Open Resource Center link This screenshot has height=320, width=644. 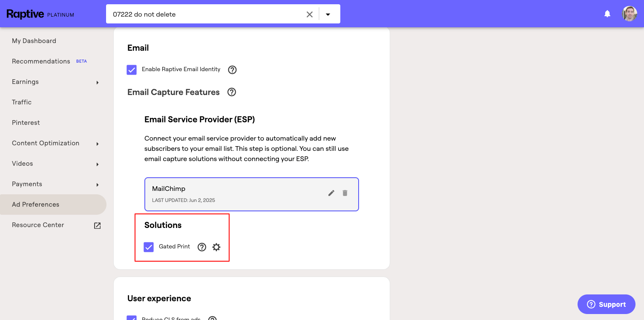click(38, 225)
